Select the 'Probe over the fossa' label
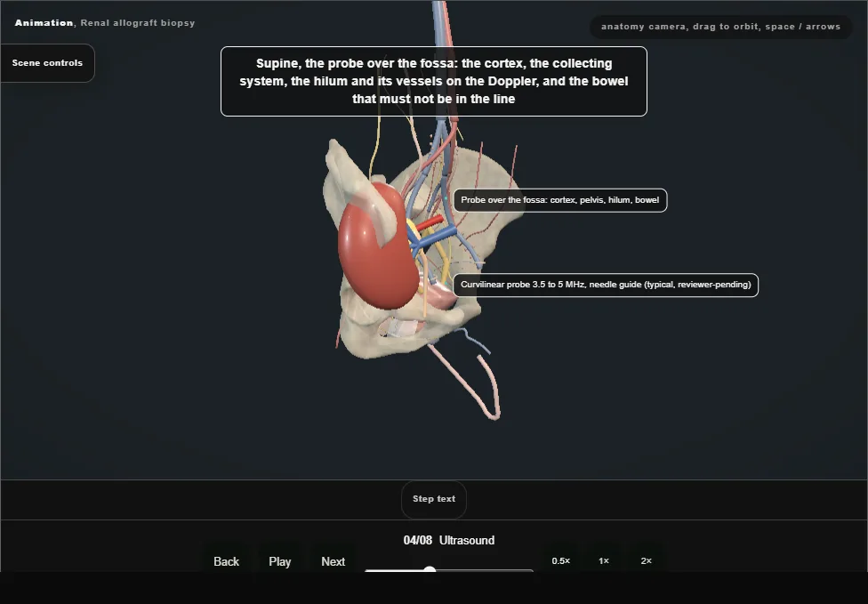The width and height of the screenshot is (868, 604). (560, 200)
